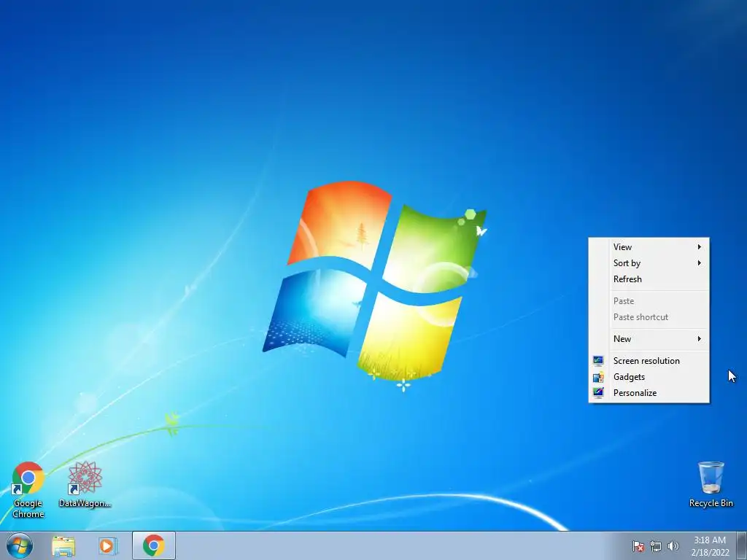Launch Windows Explorer from the taskbar

(63, 546)
